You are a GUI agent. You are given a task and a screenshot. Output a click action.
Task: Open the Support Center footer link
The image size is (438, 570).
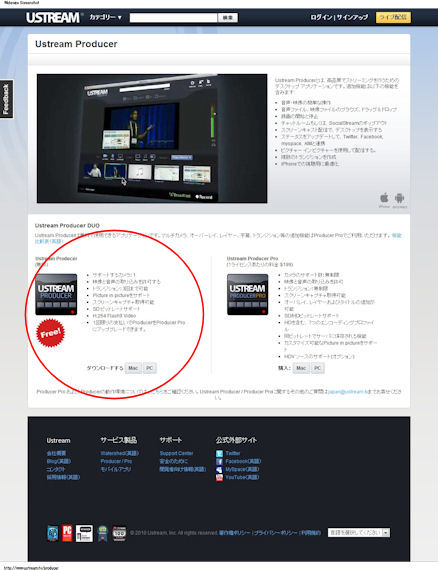click(x=176, y=453)
